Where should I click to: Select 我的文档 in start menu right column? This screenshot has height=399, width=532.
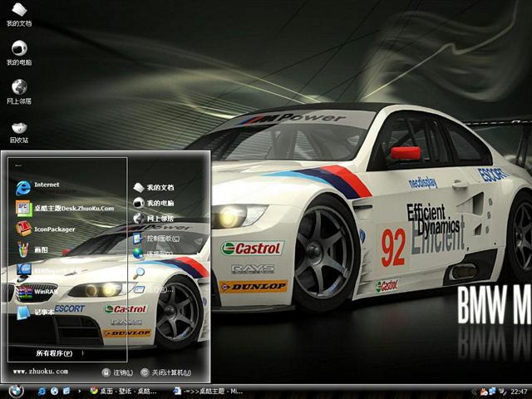click(x=159, y=188)
